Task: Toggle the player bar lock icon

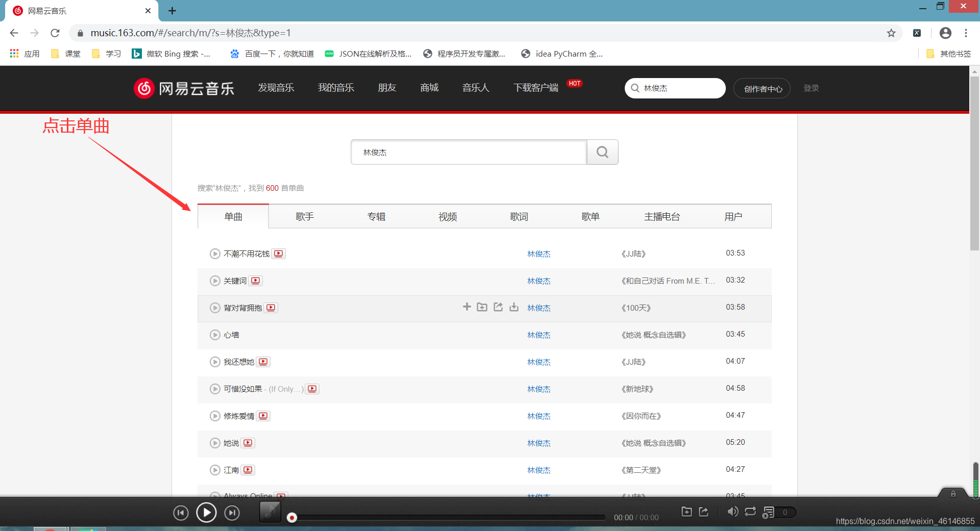Action: [953, 494]
